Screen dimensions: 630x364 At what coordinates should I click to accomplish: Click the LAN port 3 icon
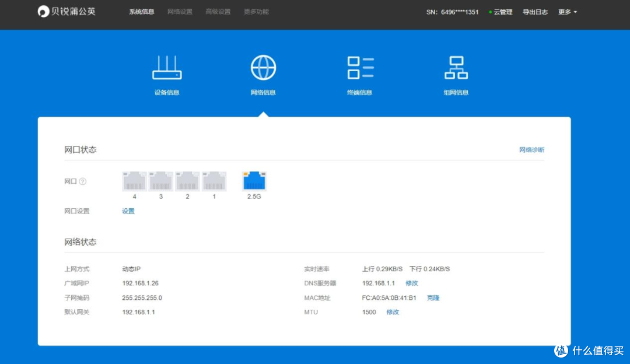[x=161, y=181]
